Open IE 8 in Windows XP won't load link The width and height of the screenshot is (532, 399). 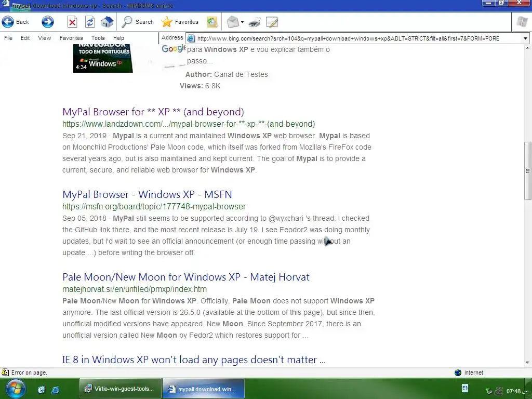coord(194,360)
